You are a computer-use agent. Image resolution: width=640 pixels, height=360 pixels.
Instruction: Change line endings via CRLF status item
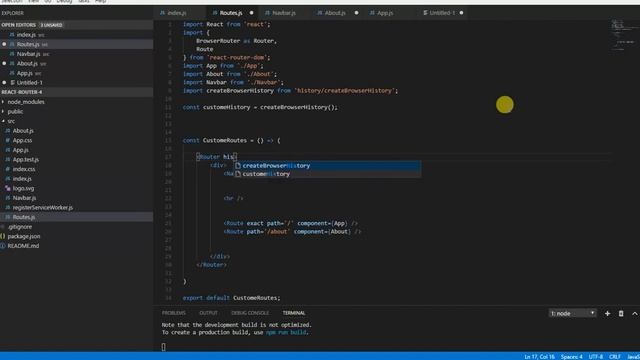click(615, 357)
